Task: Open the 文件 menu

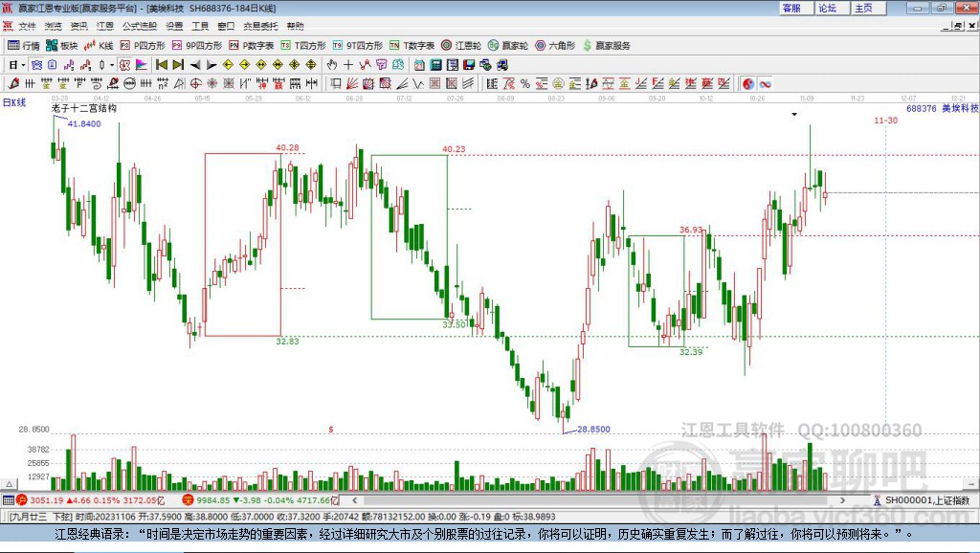Action: (27, 26)
